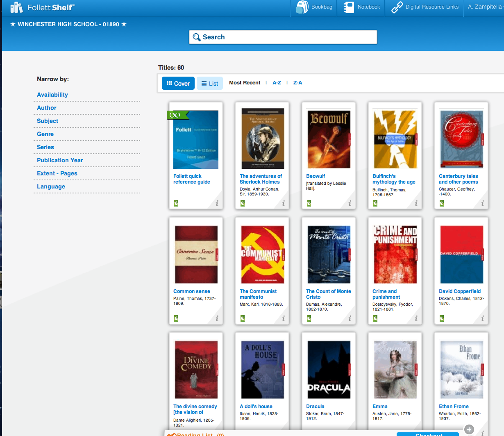This screenshot has width=504, height=436.
Task: Switch to List view
Action: [209, 83]
